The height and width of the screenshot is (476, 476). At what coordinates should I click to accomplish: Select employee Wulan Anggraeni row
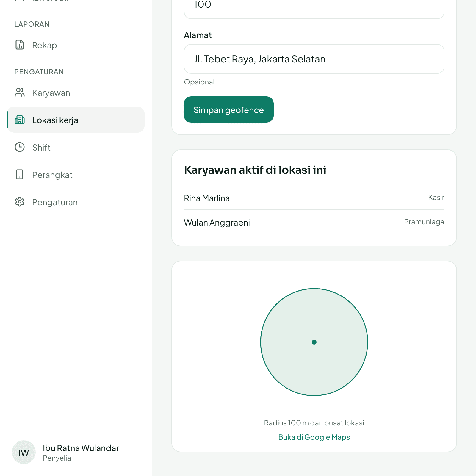(314, 222)
